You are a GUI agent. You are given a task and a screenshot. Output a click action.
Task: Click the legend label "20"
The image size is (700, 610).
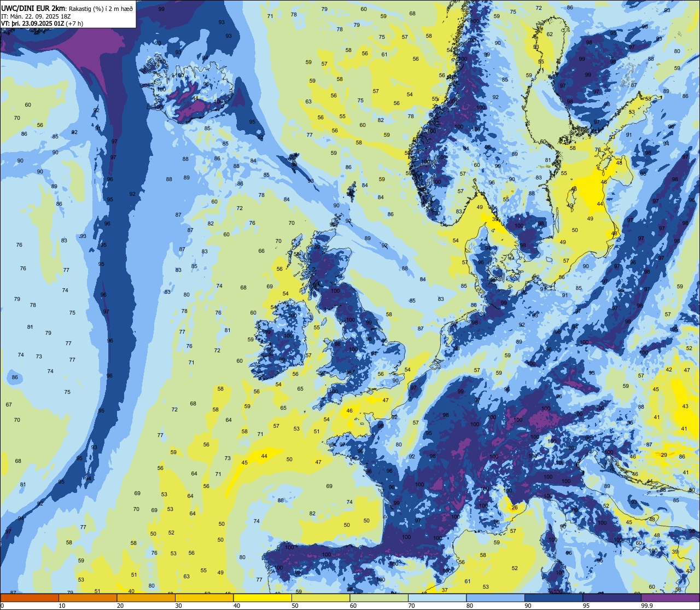pyautogui.click(x=120, y=606)
